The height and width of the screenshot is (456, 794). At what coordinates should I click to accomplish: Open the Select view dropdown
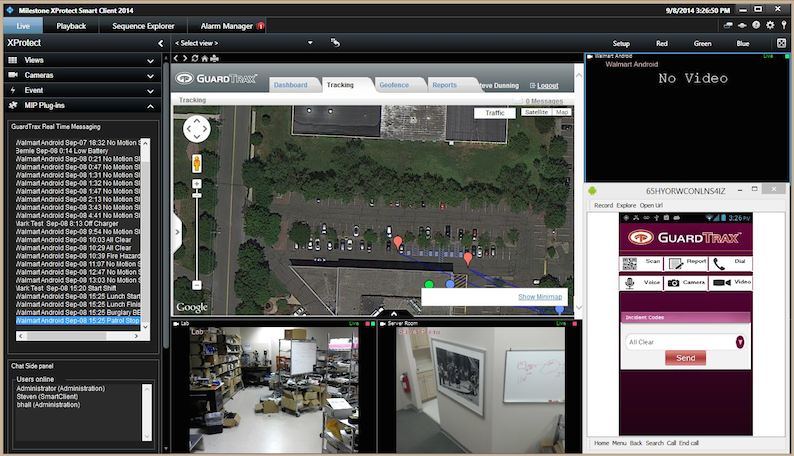[x=310, y=43]
